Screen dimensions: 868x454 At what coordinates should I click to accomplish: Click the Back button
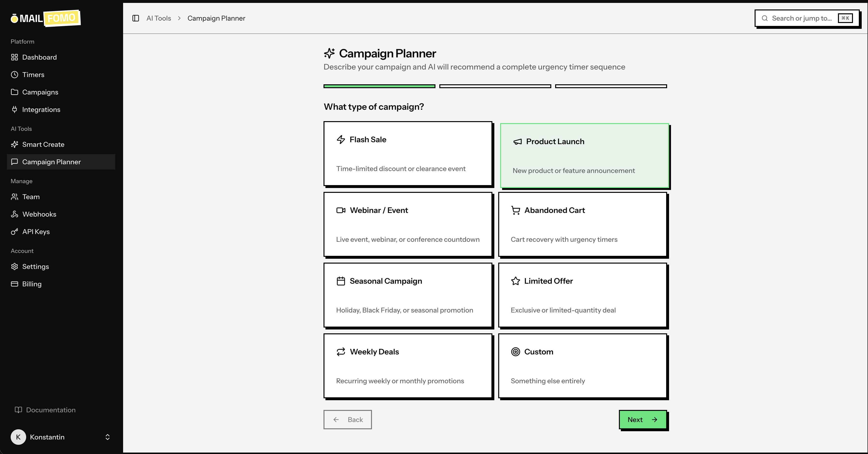pyautogui.click(x=347, y=420)
